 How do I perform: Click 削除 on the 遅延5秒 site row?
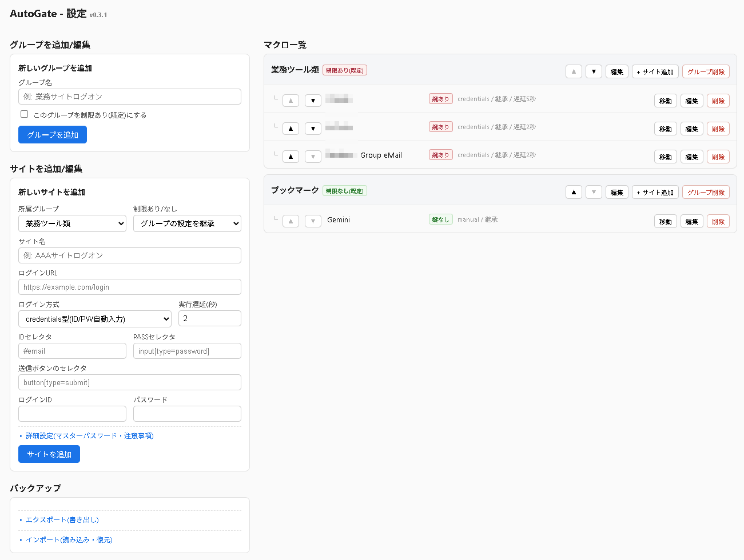coord(718,101)
